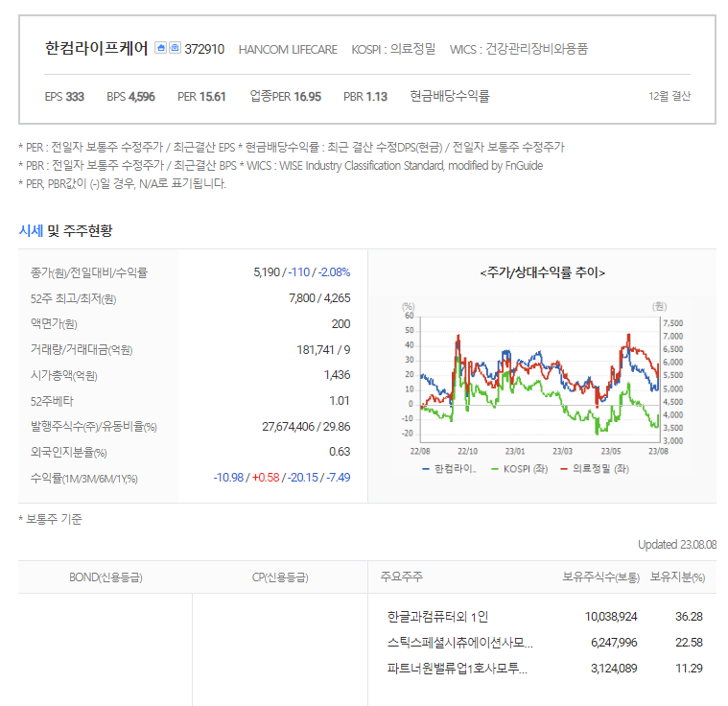Click the green KOSPI (좌) legend entry
The height and width of the screenshot is (706, 728).
point(520,469)
